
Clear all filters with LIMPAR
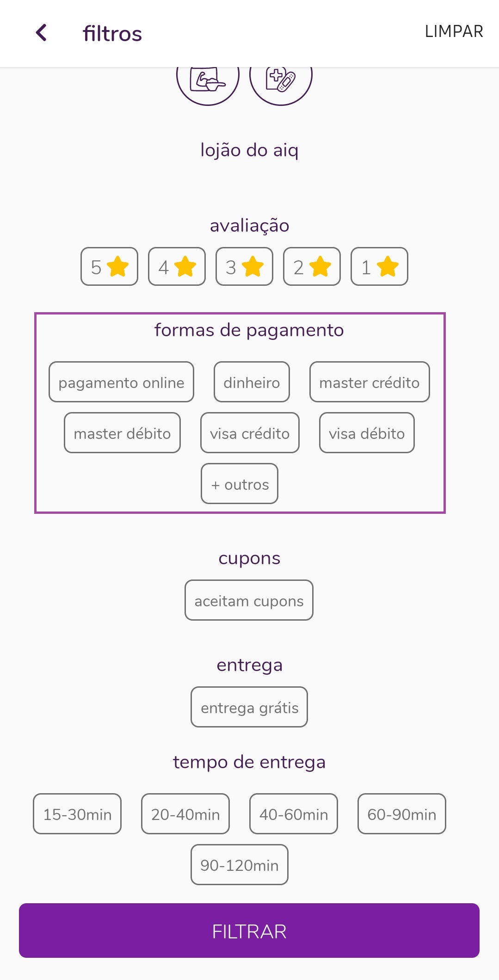click(x=454, y=31)
